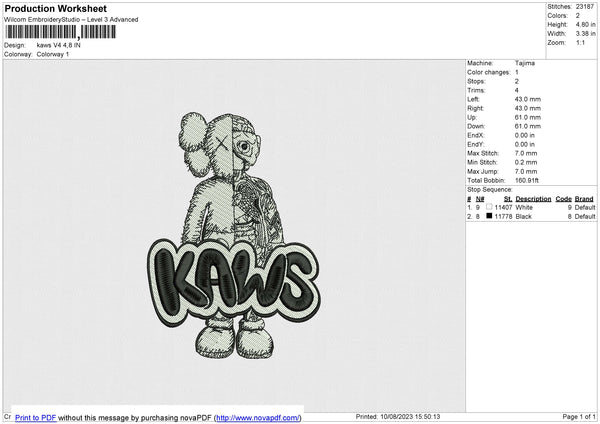Click the 'Max Jump:' label
The image size is (600, 424).
pyautogui.click(x=482, y=171)
